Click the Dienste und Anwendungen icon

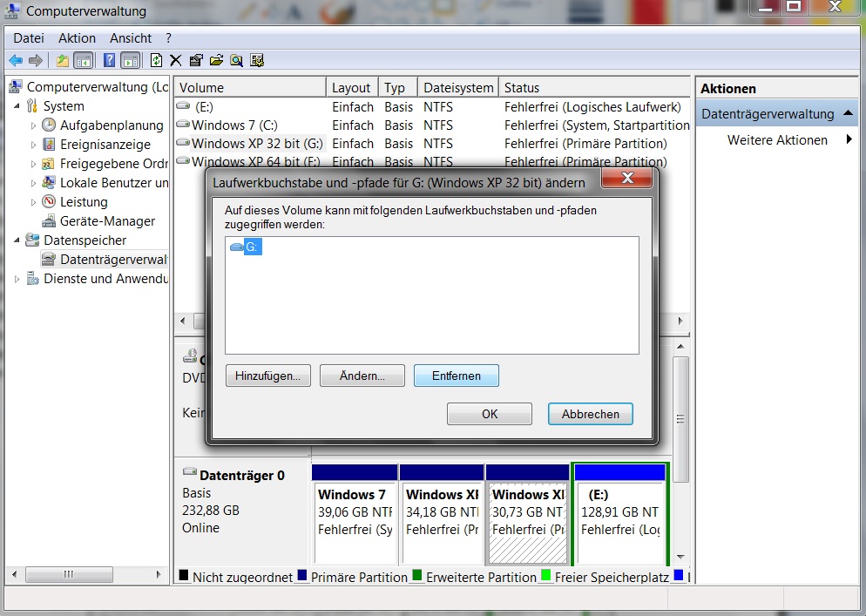point(32,279)
